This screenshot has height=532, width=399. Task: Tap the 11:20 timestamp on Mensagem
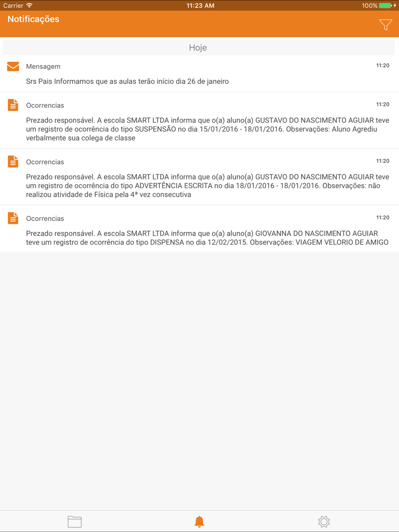pos(383,65)
